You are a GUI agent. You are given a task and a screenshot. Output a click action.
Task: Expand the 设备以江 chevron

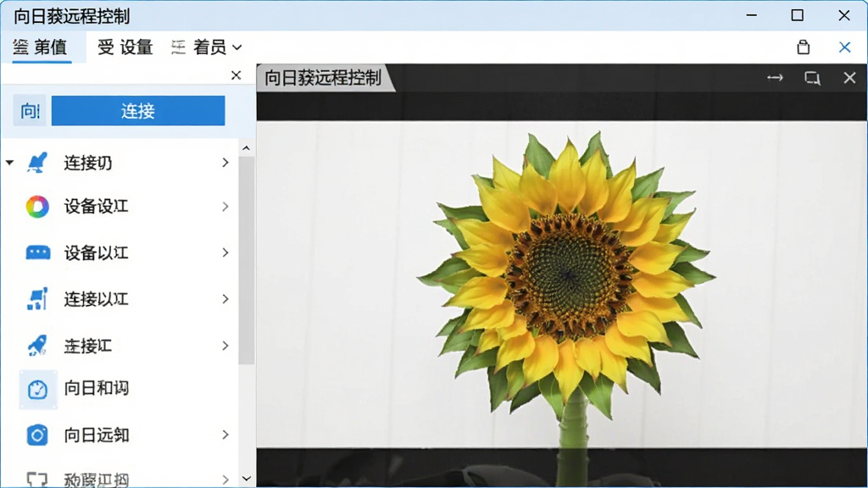click(x=225, y=252)
